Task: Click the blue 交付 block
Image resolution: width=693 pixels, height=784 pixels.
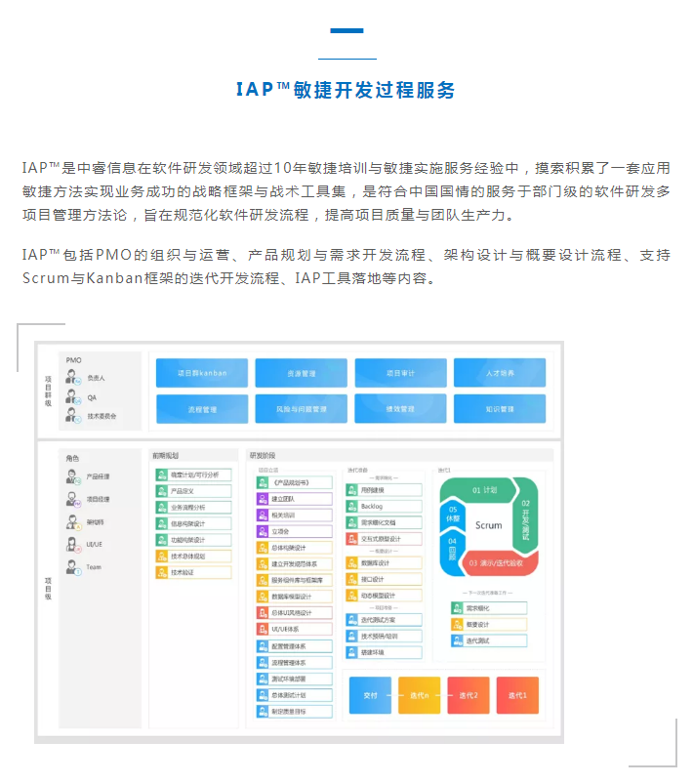Action: coord(370,695)
